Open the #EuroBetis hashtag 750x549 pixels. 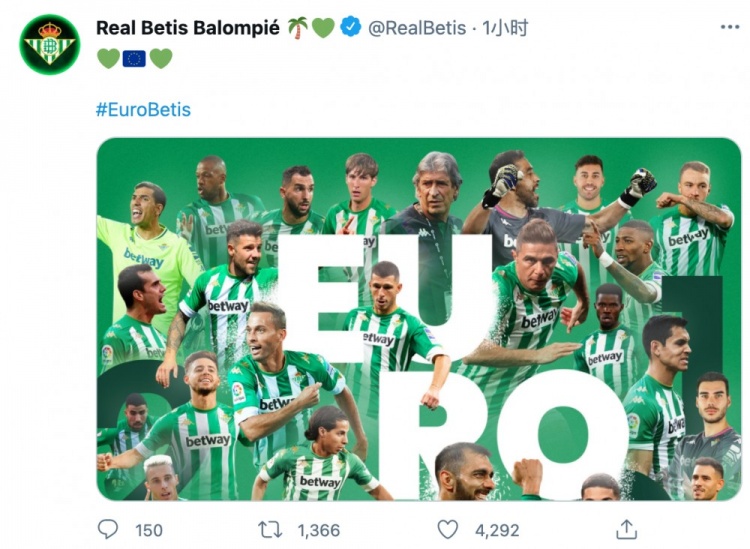[x=143, y=109]
